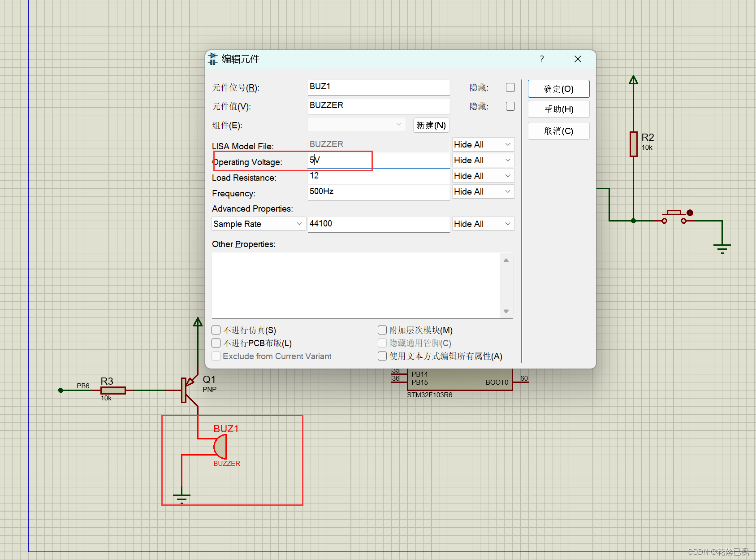Click the question mark help icon in title bar
This screenshot has height=560, width=756.
(x=542, y=59)
